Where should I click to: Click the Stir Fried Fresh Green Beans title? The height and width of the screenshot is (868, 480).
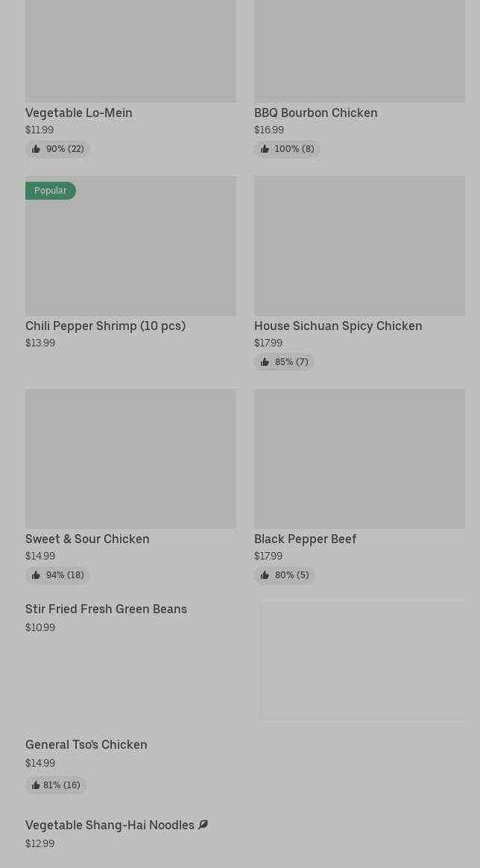[x=106, y=609]
